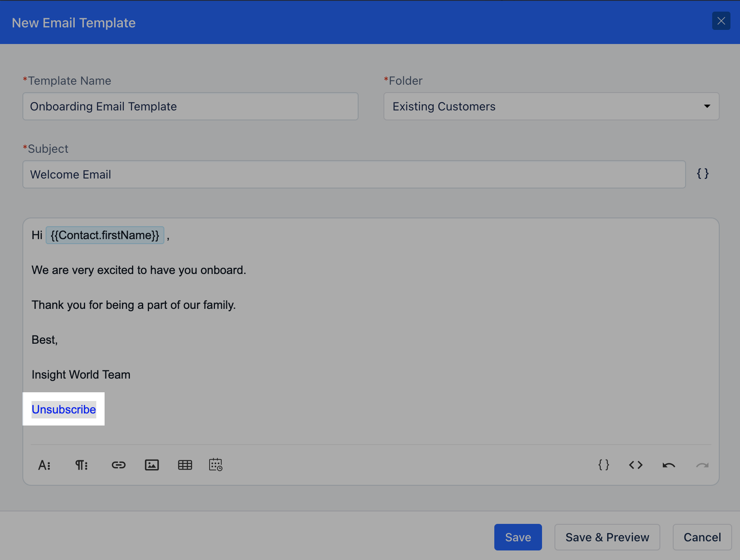
Task: Save the email template
Action: tap(518, 537)
